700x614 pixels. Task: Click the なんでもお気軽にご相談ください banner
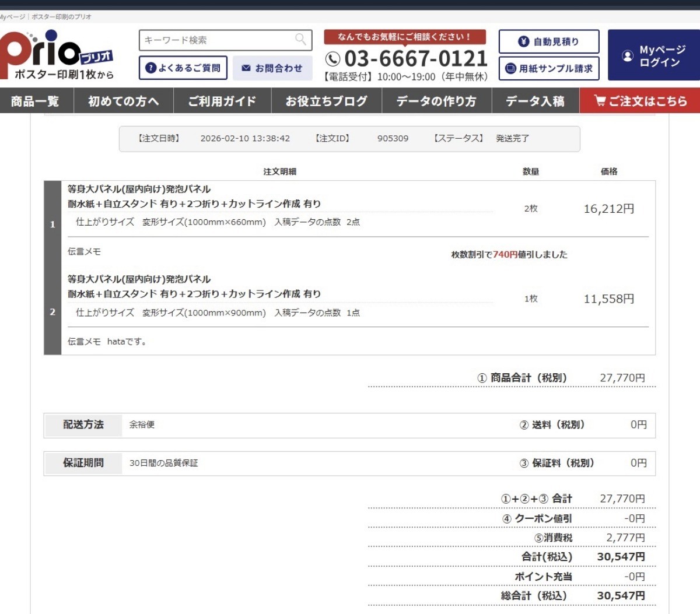pyautogui.click(x=405, y=37)
